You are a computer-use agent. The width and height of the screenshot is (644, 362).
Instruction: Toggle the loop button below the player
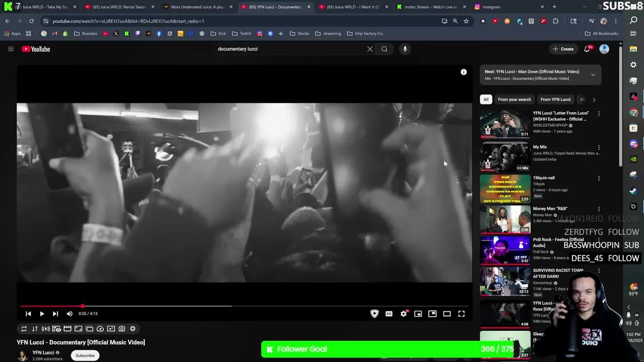tap(24, 329)
